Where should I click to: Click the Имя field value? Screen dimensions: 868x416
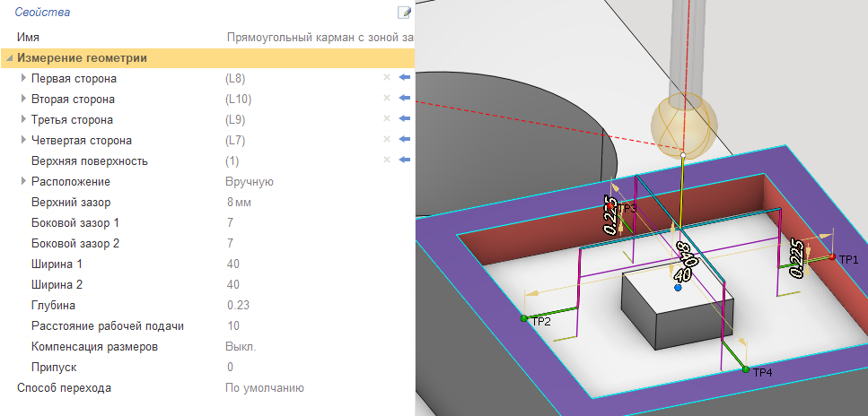319,38
